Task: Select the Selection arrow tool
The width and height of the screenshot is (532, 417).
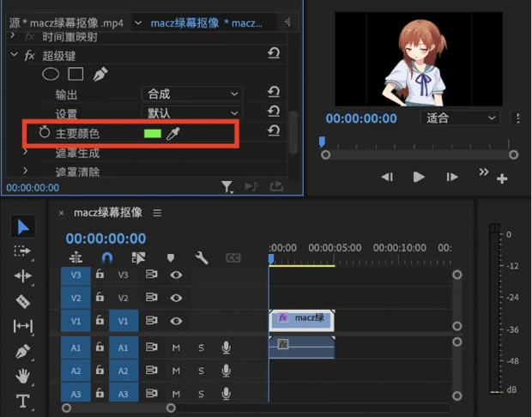Action: tap(23, 227)
